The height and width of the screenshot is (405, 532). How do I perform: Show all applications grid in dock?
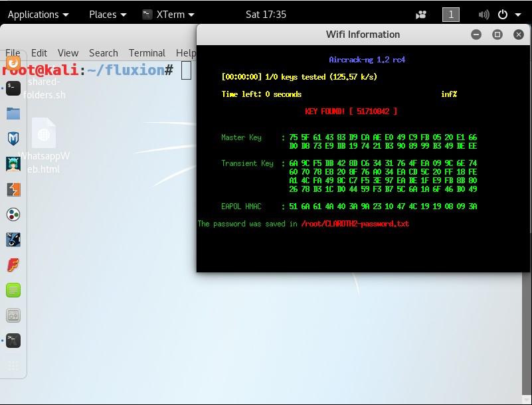13,366
